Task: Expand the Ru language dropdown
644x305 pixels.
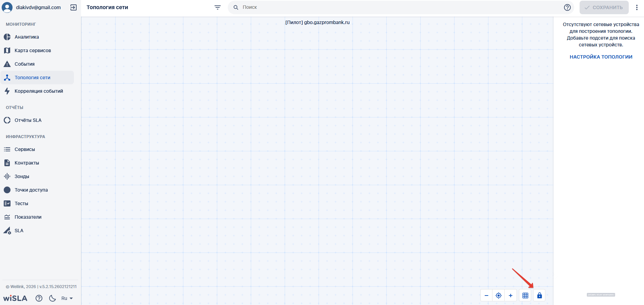Action: coord(67,298)
